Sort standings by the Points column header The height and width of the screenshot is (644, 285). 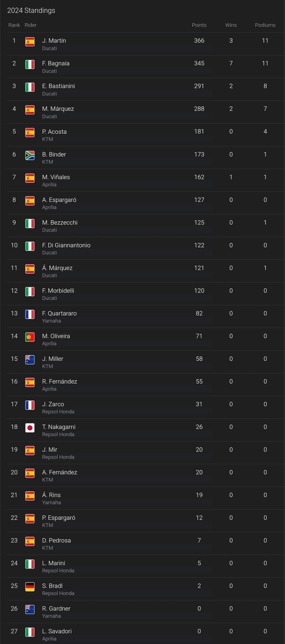point(199,25)
